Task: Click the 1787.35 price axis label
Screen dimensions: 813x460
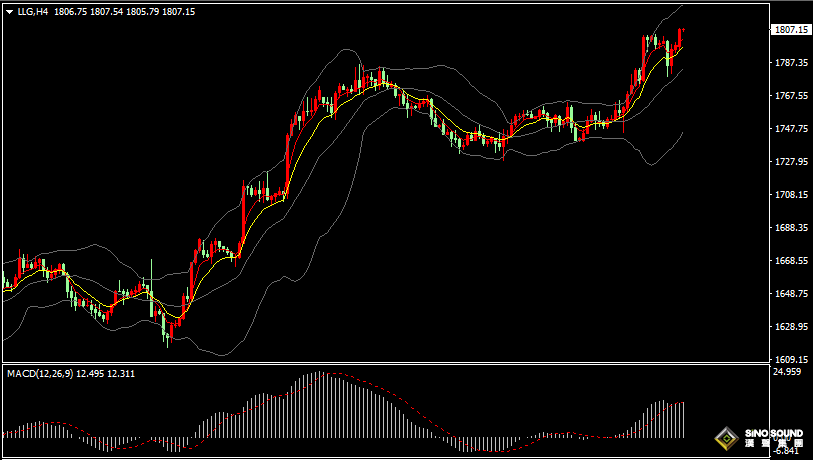Action: [790, 63]
